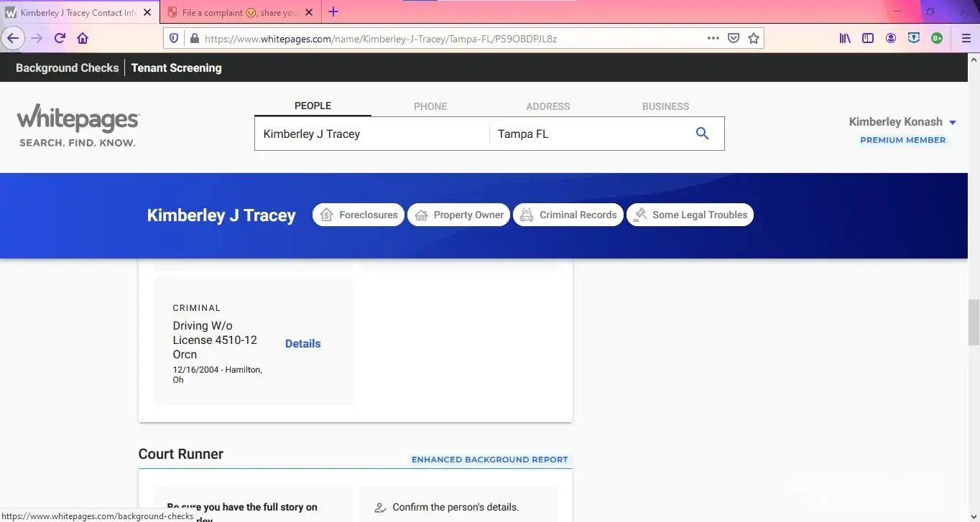
Task: Open the Firefox hamburger menu
Action: tap(966, 39)
